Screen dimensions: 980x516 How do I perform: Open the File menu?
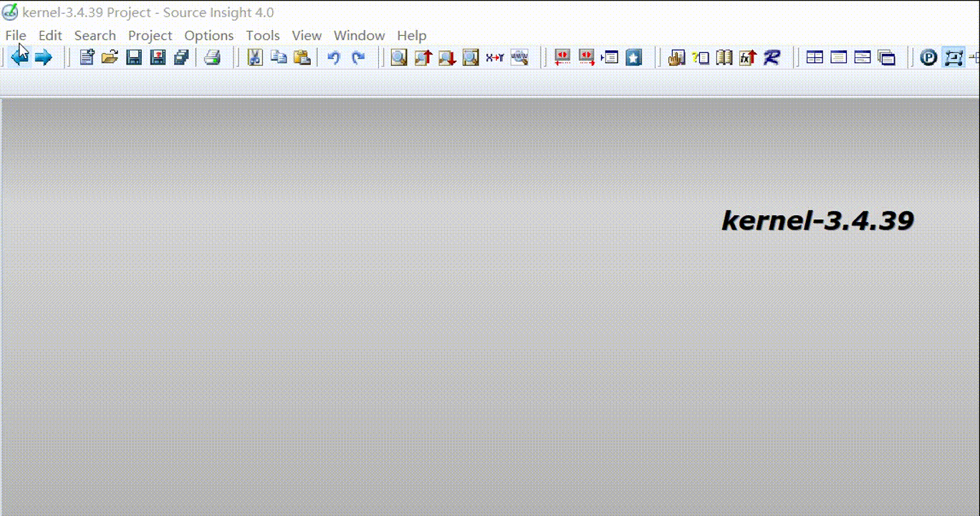click(16, 35)
